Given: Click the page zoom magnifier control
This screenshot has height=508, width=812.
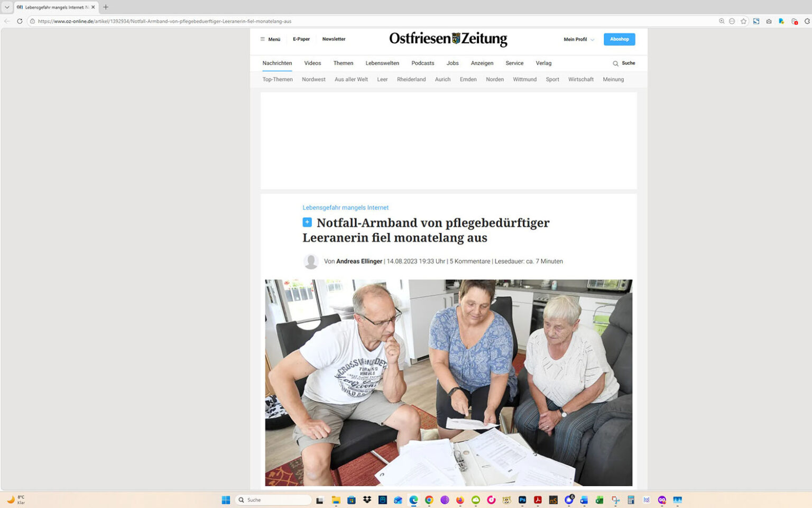Looking at the screenshot, I should pyautogui.click(x=721, y=21).
